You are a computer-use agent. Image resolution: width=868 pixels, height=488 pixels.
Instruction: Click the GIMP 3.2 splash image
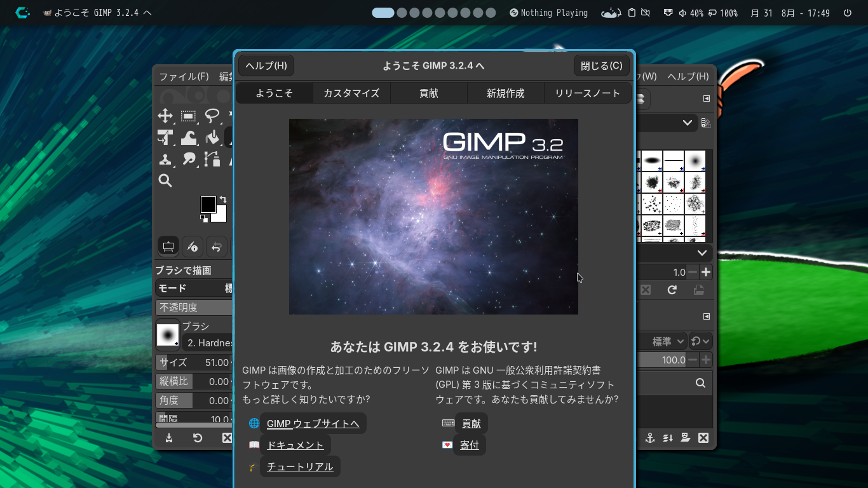[x=433, y=217]
